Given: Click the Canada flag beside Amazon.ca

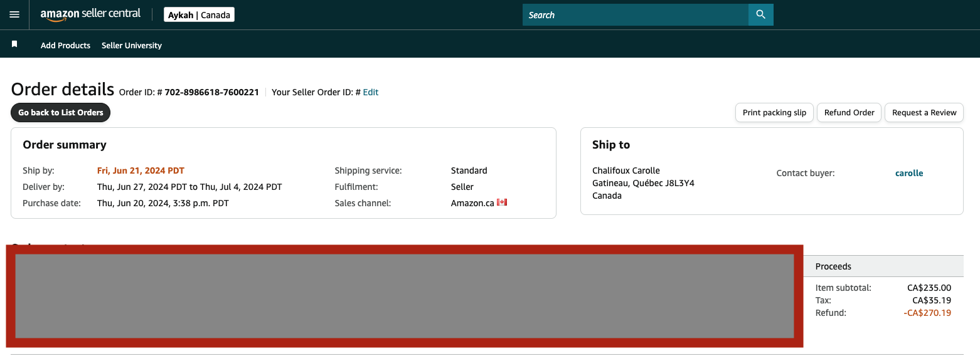Looking at the screenshot, I should [502, 202].
